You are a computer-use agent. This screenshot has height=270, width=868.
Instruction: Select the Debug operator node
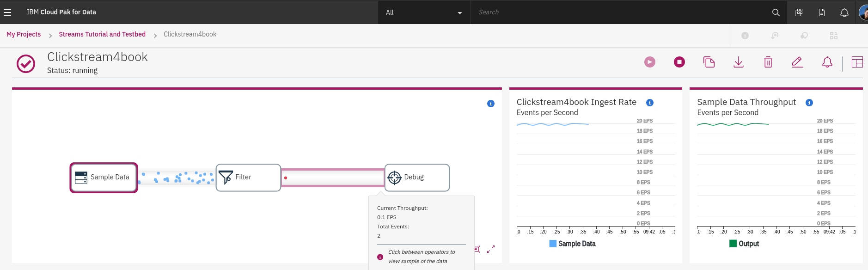(417, 178)
